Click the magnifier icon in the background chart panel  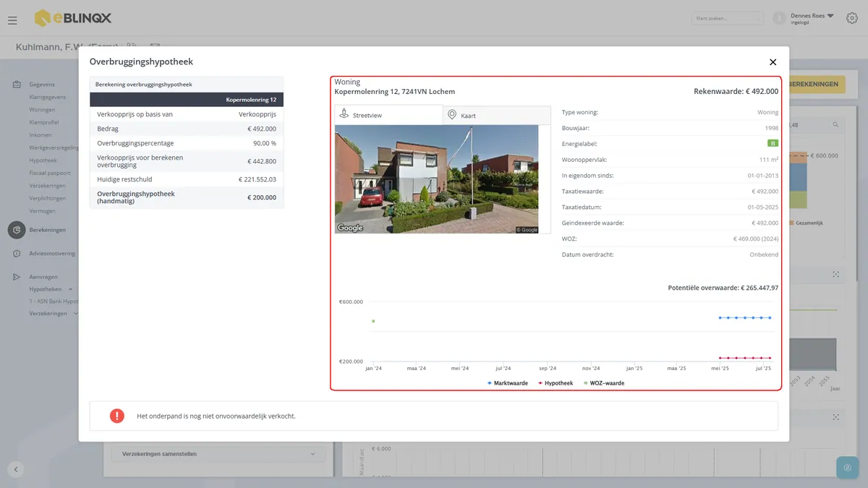tap(835, 124)
